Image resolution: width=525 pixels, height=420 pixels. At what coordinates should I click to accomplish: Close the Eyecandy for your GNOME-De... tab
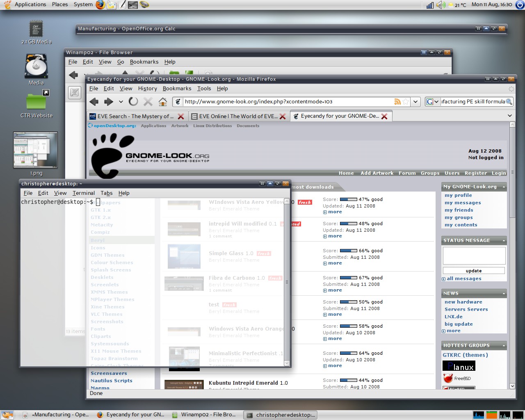pyautogui.click(x=384, y=116)
